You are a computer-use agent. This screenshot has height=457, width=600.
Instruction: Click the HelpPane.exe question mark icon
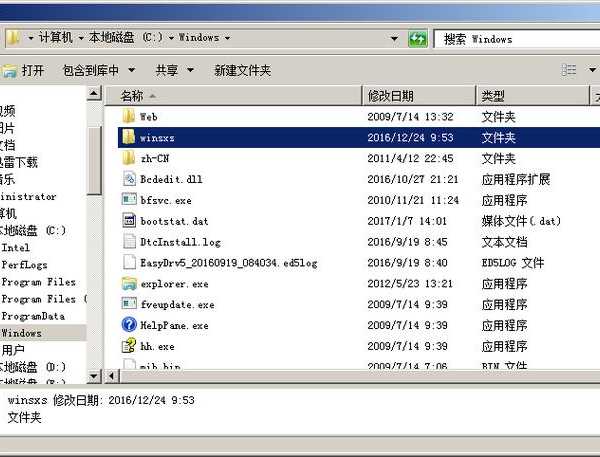(x=129, y=325)
